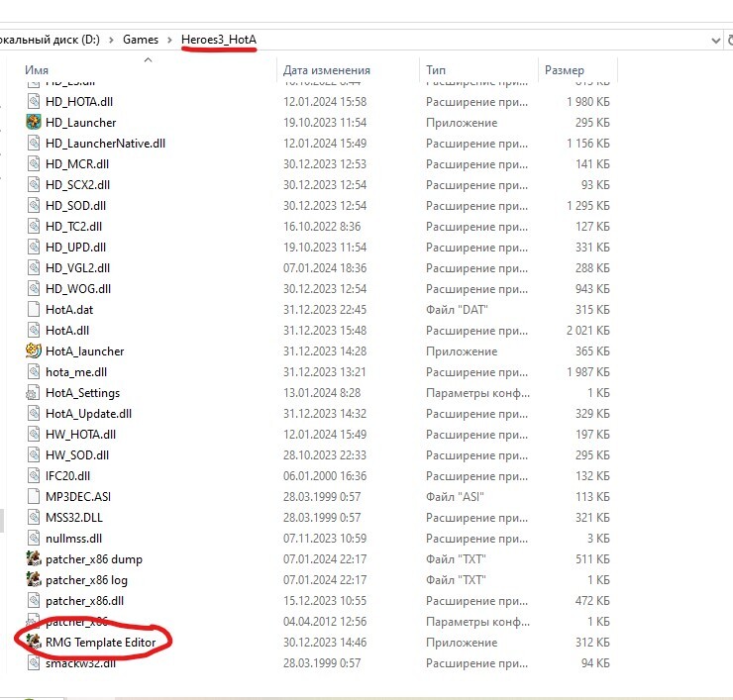Click the MP3DEC.ASI file icon
The width and height of the screenshot is (733, 700).
(34, 496)
